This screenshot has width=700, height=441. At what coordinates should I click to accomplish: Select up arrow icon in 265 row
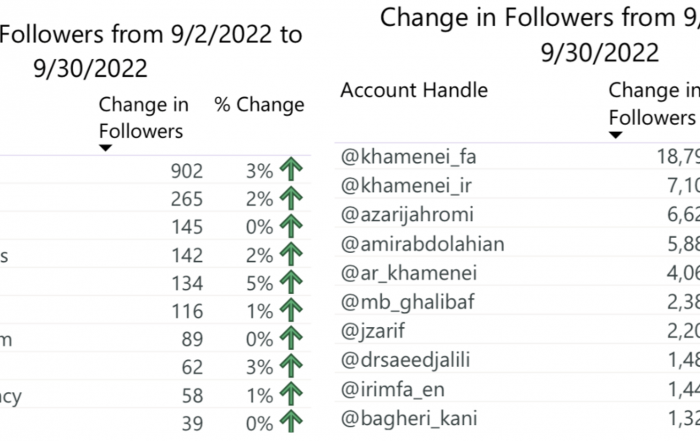tap(292, 198)
